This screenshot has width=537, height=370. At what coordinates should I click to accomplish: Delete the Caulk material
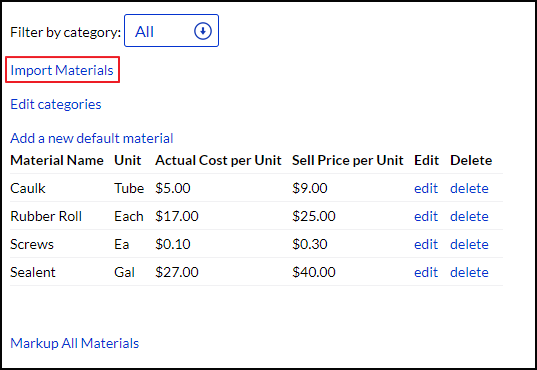coord(469,188)
